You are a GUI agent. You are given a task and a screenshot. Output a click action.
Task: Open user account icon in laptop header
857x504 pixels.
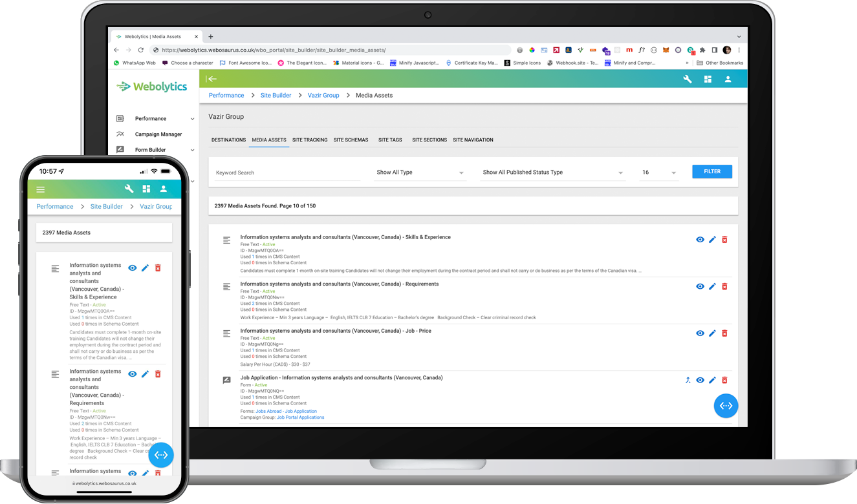coord(728,79)
